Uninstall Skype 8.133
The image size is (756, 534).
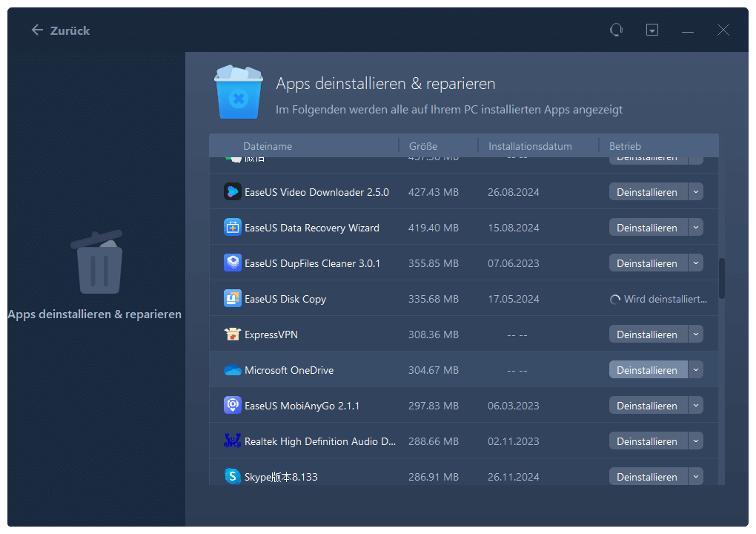648,477
